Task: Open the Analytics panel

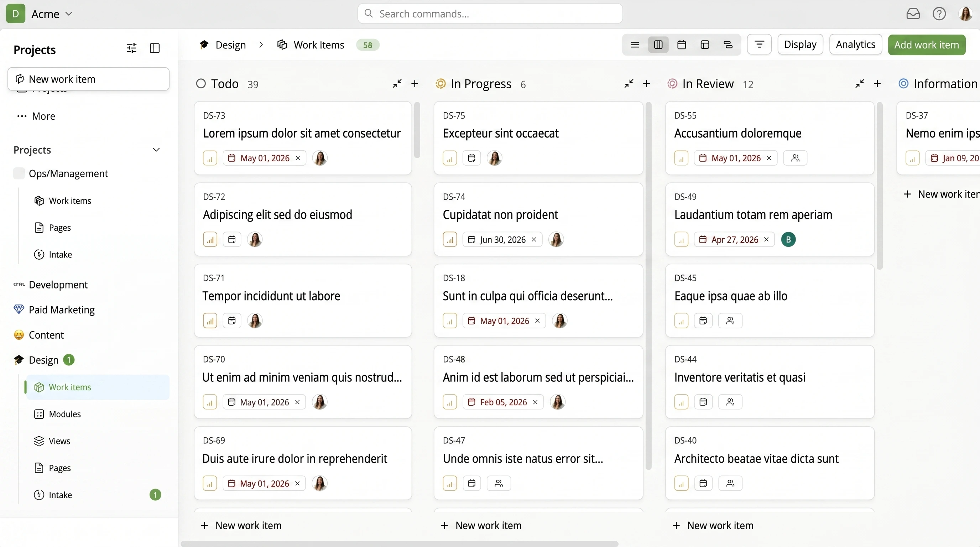Action: click(855, 45)
